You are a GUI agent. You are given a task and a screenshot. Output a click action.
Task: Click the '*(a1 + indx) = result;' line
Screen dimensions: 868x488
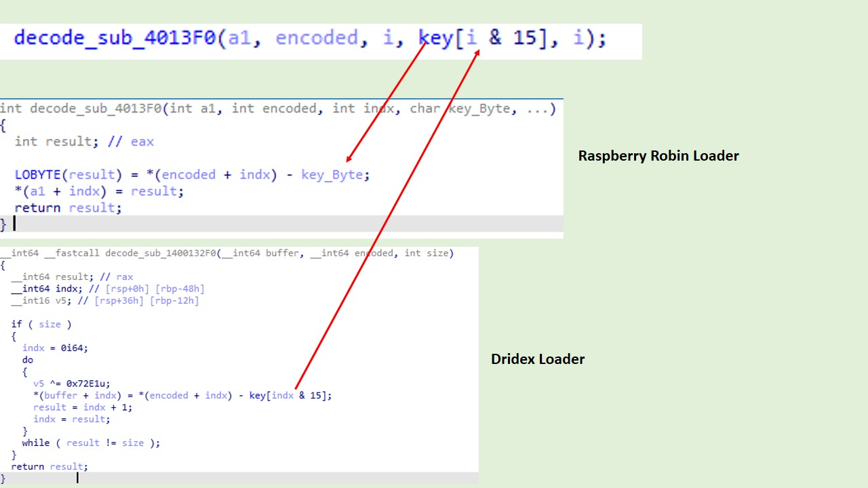click(99, 191)
